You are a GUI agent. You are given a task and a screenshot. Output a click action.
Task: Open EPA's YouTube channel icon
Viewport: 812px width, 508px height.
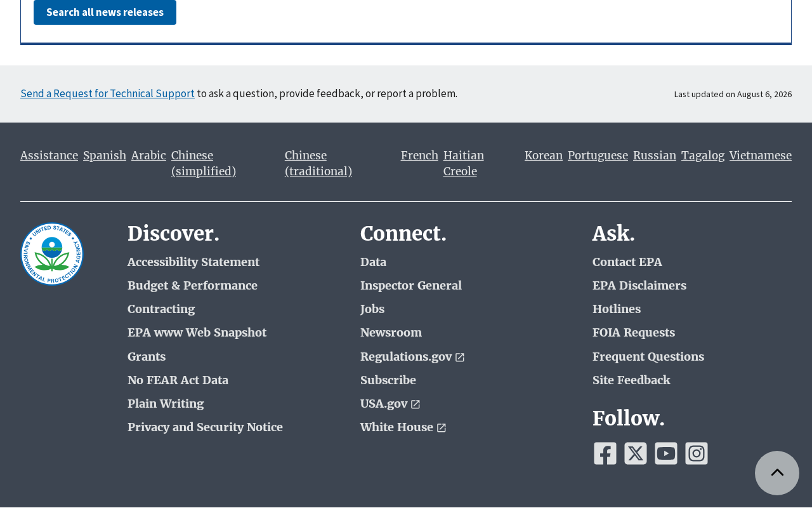666,453
